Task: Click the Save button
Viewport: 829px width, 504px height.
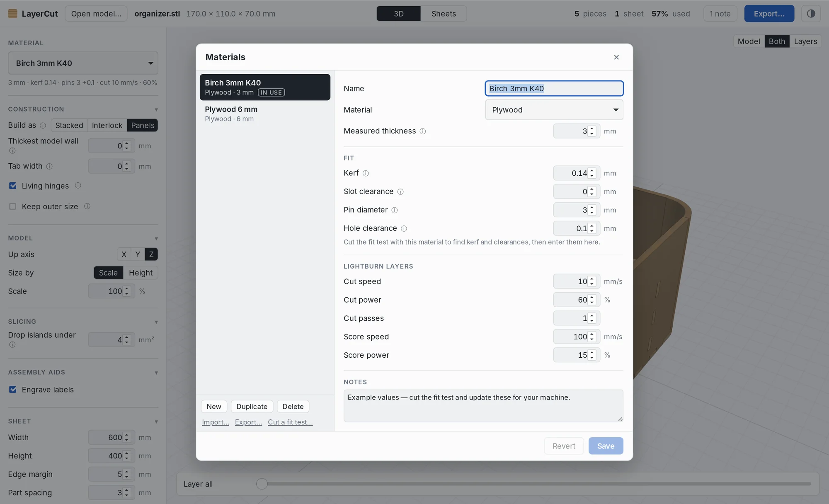Action: [606, 446]
